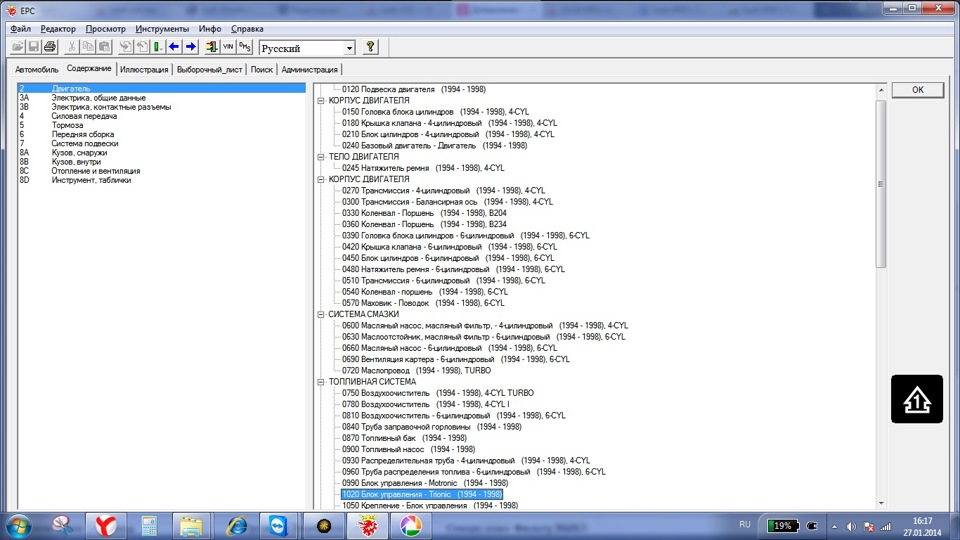Click the paste clipboard icon
This screenshot has height=540, width=960.
point(104,47)
